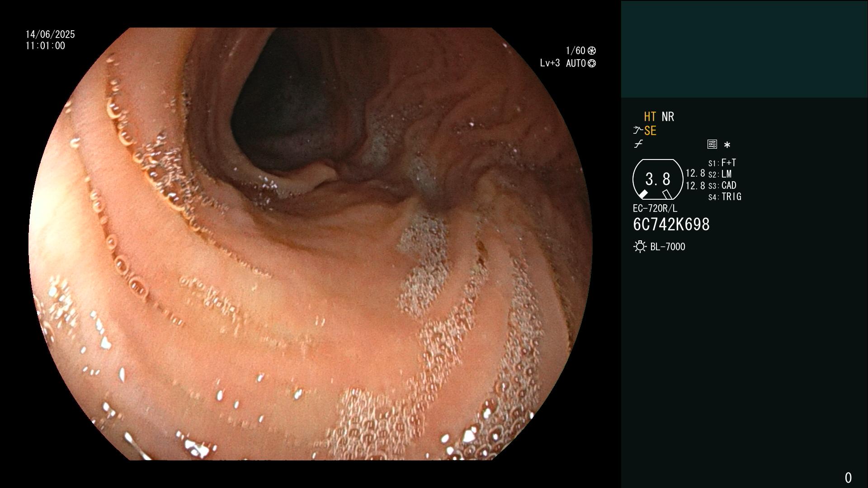Toggle the HT indicator
The height and width of the screenshot is (488, 868).
[650, 117]
